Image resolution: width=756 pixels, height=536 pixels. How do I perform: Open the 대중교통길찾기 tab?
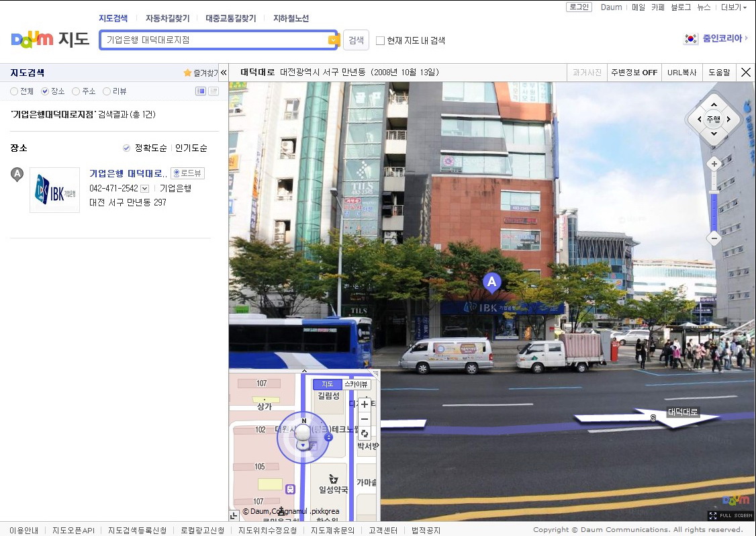(231, 18)
